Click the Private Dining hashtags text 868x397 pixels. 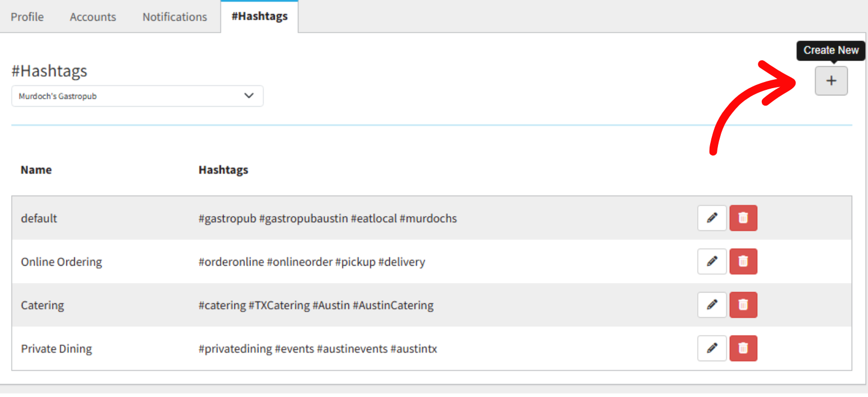coord(317,349)
